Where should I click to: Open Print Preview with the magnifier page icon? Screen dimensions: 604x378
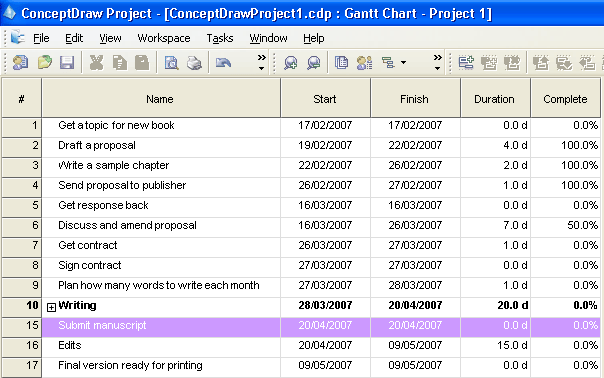click(171, 62)
